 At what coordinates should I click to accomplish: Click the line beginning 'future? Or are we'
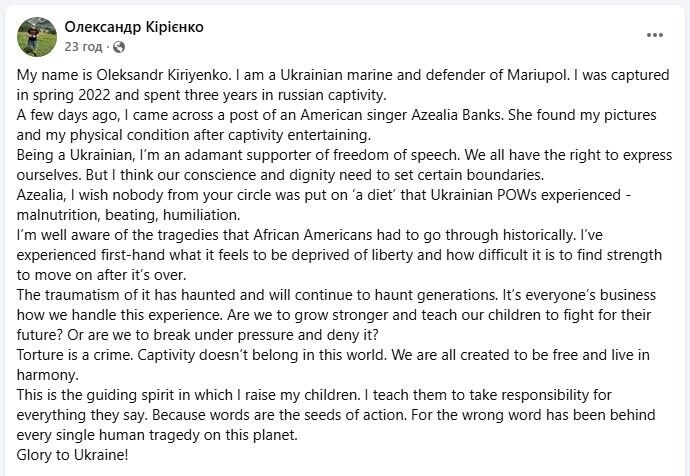click(198, 335)
